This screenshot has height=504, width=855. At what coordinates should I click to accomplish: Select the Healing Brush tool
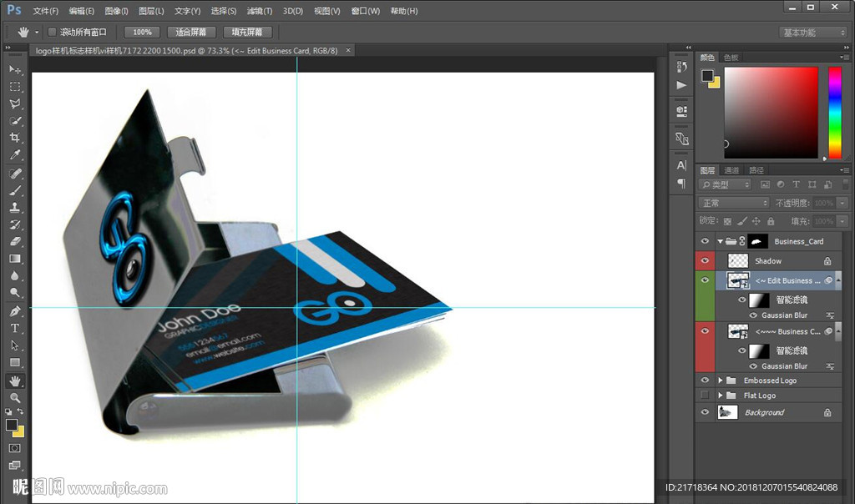(x=15, y=174)
